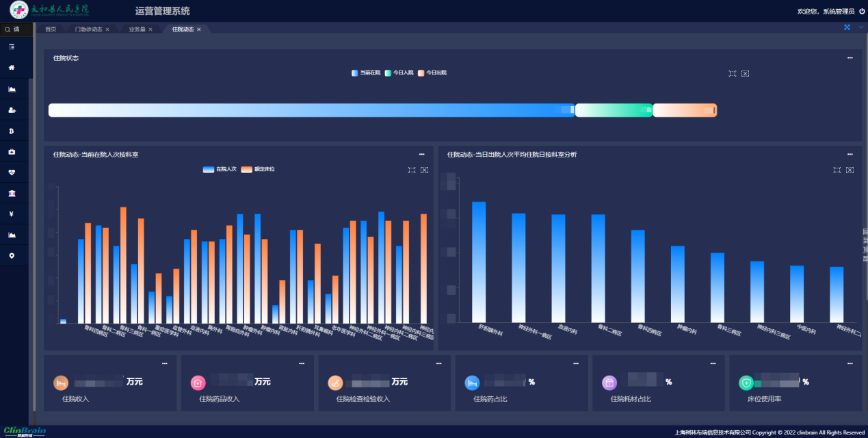Open the home icon in the sidebar
Screen dimensions: 868x438
tap(12, 68)
